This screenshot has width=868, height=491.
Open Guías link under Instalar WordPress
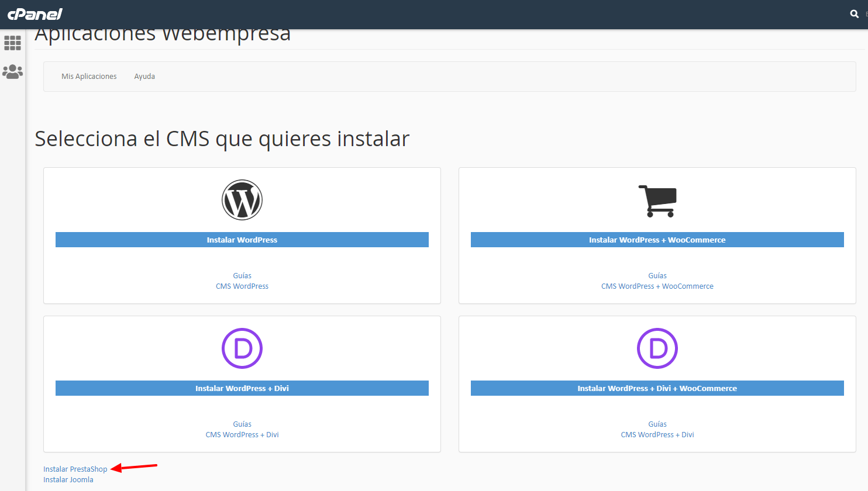pos(242,276)
